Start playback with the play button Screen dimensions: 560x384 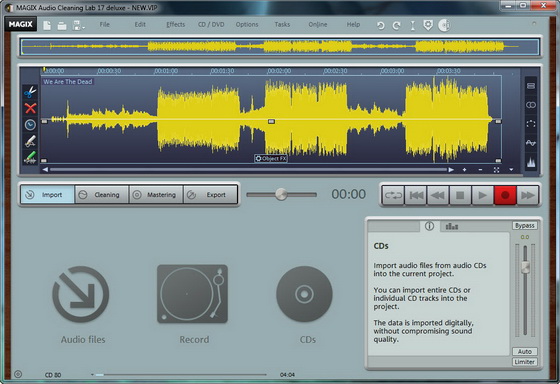coord(482,195)
